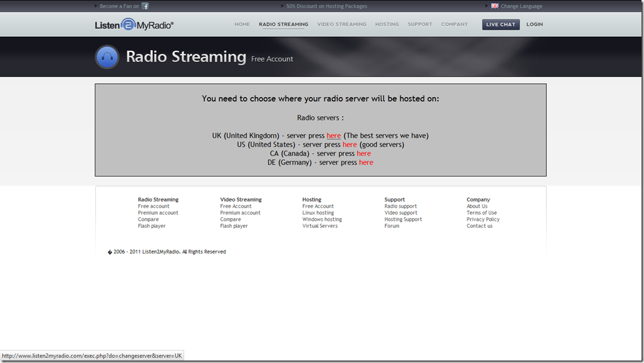Click the Facebook icon in top bar
This screenshot has width=644, height=363.
point(145,6)
